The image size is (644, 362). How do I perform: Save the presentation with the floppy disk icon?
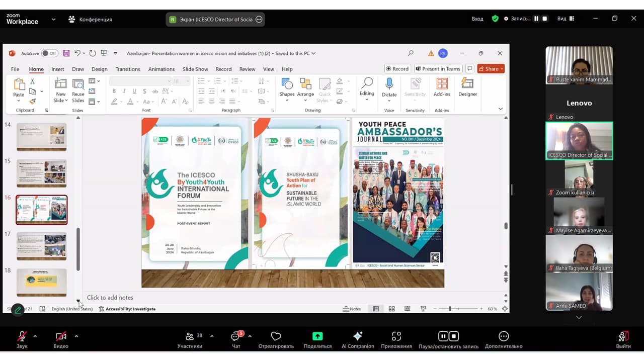[66, 53]
